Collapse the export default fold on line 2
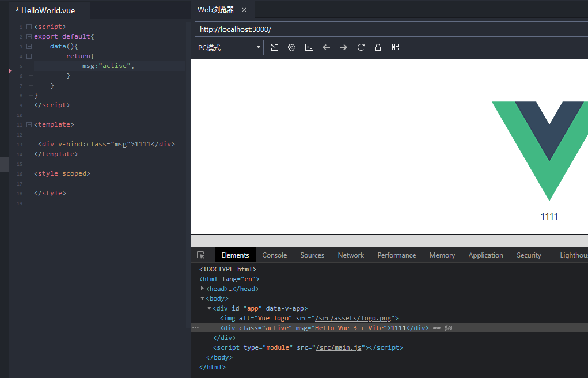The width and height of the screenshot is (588, 378). click(29, 36)
